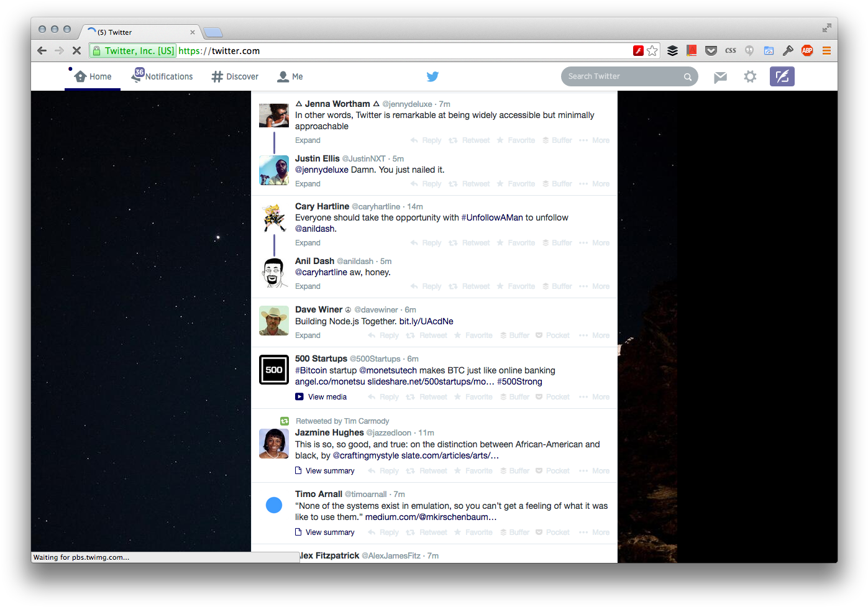The width and height of the screenshot is (868, 607).
Task: View media on 500 Startups tweet
Action: [x=321, y=397]
